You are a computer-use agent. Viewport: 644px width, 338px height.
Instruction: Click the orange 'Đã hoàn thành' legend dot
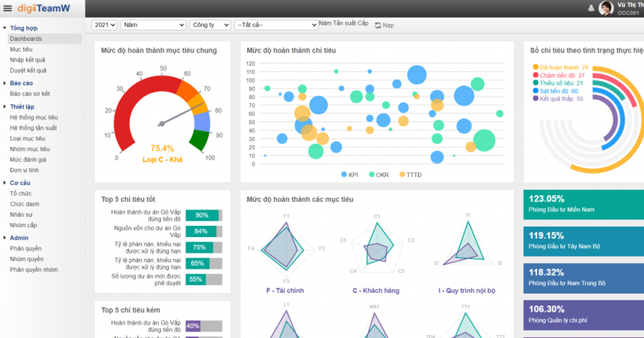(x=536, y=68)
